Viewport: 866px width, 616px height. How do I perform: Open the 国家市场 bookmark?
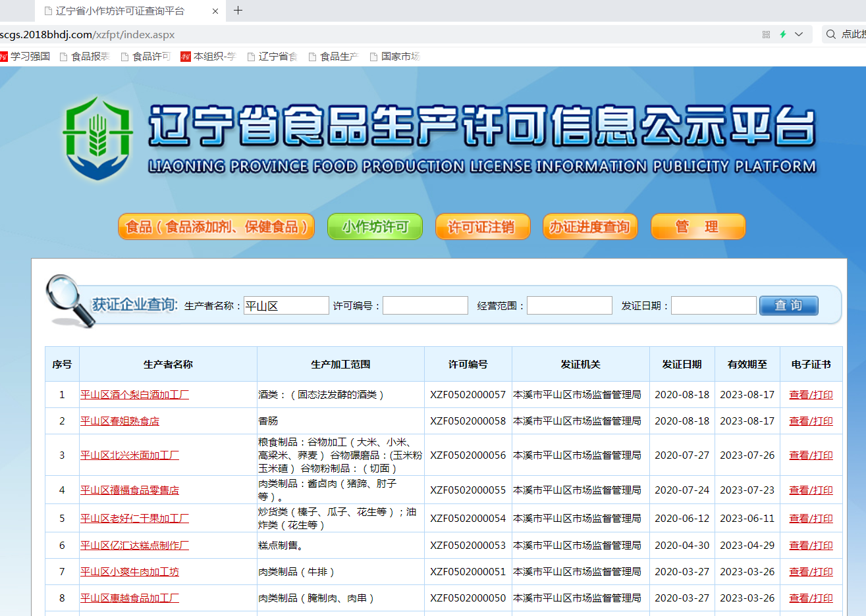[394, 57]
